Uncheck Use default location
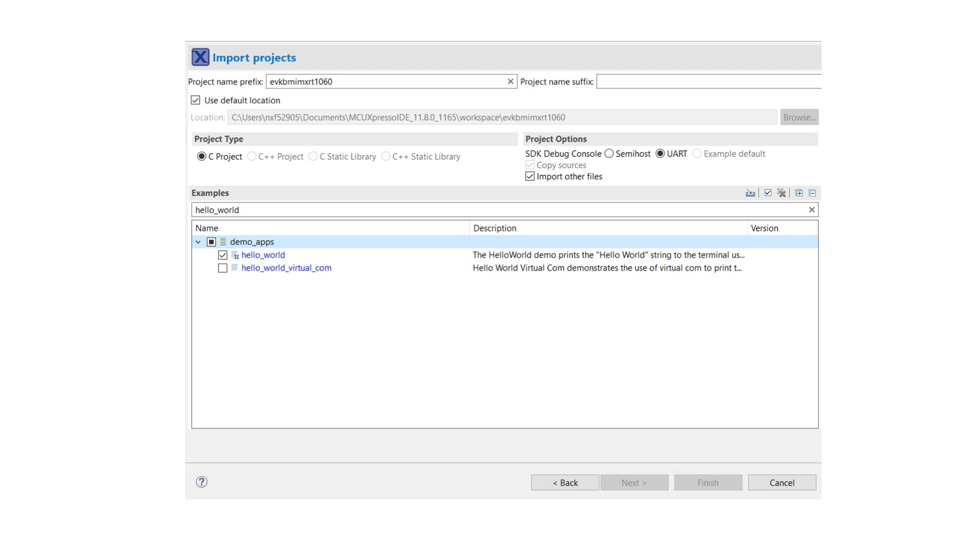Viewport: 980px width, 551px height. (x=195, y=100)
